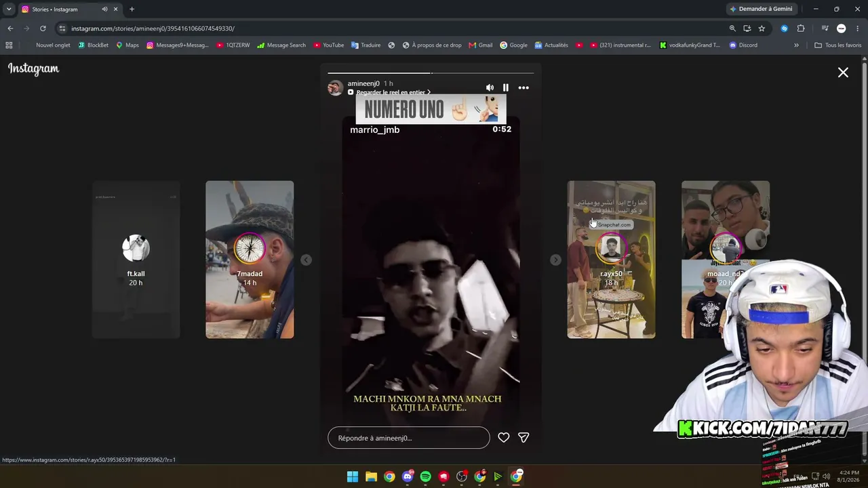
Task: Open the Messages9+ Instagram bookmark
Action: coord(178,45)
